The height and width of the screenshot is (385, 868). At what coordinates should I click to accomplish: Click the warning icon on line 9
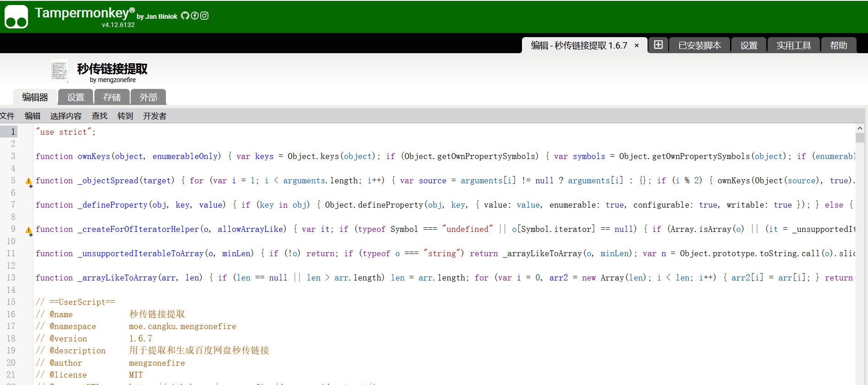click(29, 230)
